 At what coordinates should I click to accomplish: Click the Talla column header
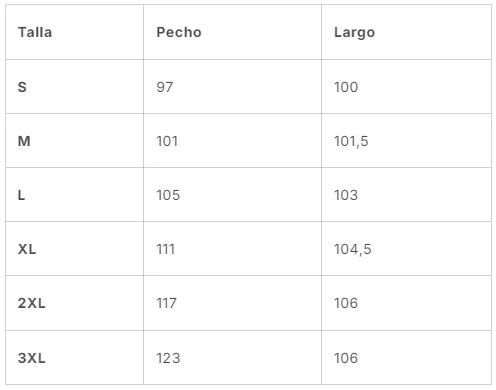pyautogui.click(x=35, y=32)
